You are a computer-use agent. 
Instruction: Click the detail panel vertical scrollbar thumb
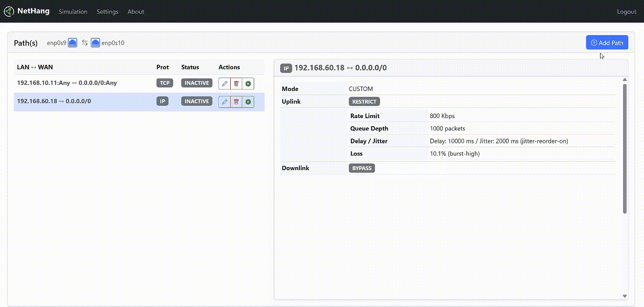point(625,148)
